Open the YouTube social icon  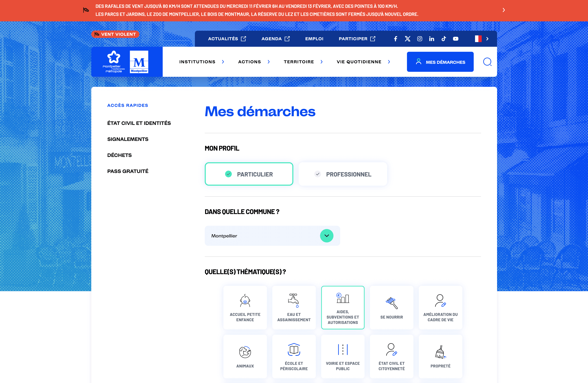click(x=456, y=39)
